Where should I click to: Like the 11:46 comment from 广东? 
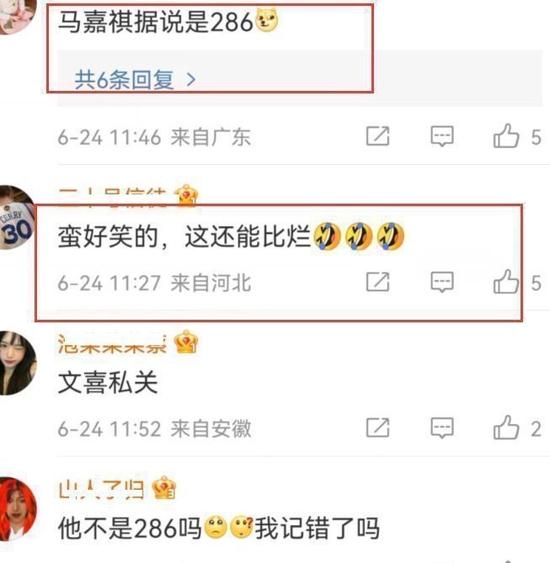pyautogui.click(x=506, y=136)
